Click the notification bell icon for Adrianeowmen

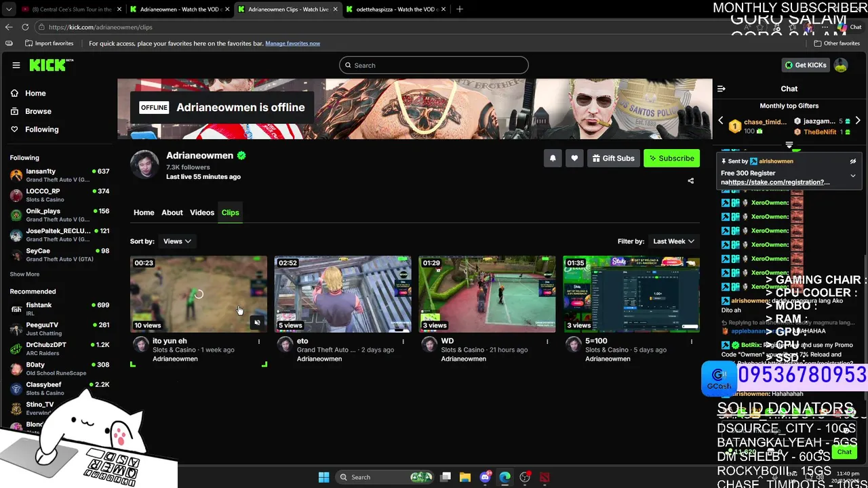[x=553, y=158]
